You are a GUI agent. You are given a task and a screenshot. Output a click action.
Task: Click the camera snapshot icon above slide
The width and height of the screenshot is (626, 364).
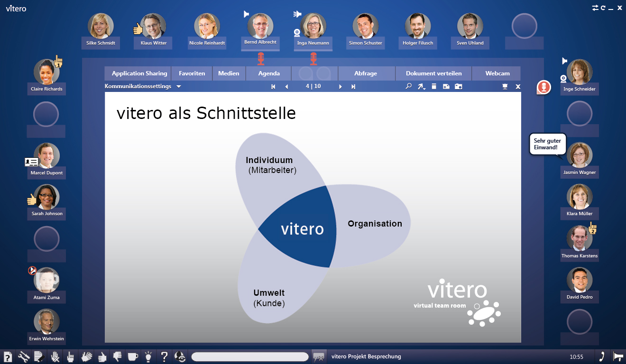point(458,86)
